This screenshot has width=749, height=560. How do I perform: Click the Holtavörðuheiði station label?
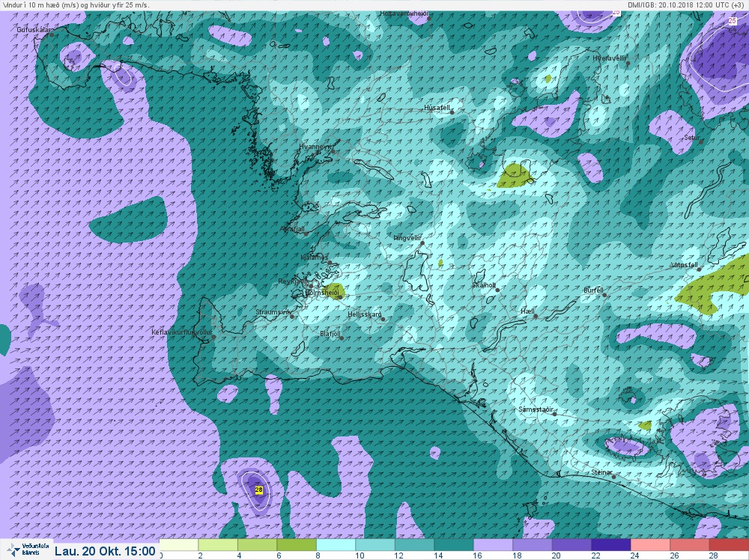coord(404,13)
